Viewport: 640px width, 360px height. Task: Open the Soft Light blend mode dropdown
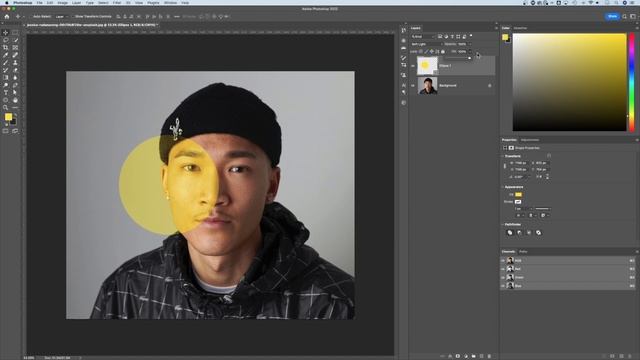426,44
